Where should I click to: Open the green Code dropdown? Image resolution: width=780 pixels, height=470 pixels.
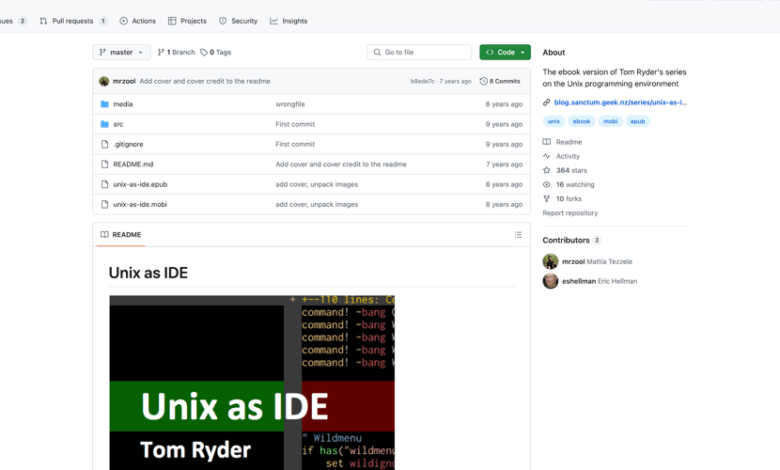click(505, 52)
